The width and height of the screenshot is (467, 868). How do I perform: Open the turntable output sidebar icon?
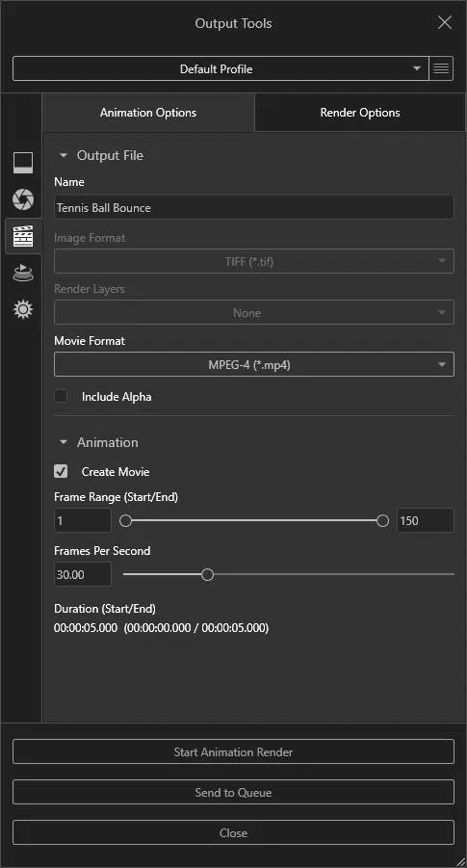pyautogui.click(x=23, y=273)
